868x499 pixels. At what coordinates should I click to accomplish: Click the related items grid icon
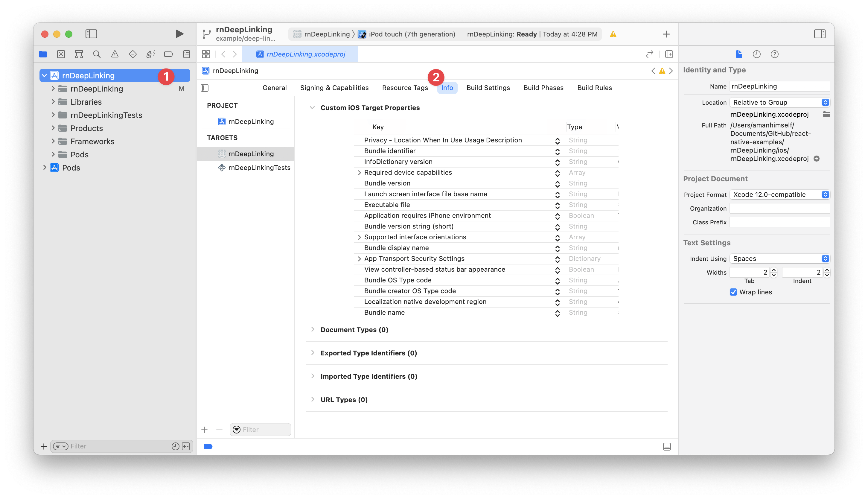(206, 54)
